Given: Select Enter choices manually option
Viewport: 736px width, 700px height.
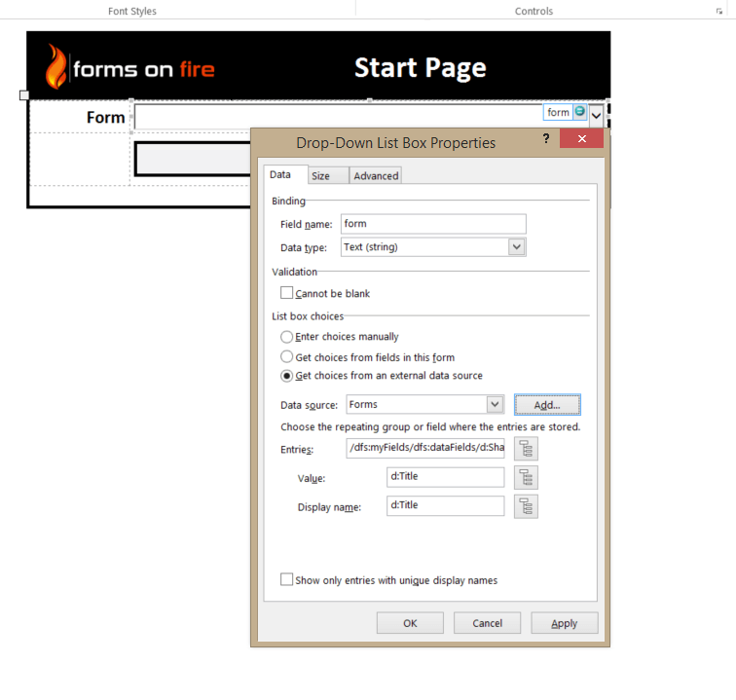Looking at the screenshot, I should pyautogui.click(x=286, y=337).
